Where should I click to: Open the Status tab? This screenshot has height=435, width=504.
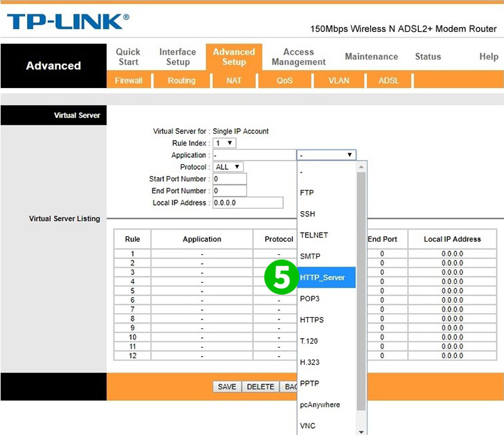click(x=428, y=57)
